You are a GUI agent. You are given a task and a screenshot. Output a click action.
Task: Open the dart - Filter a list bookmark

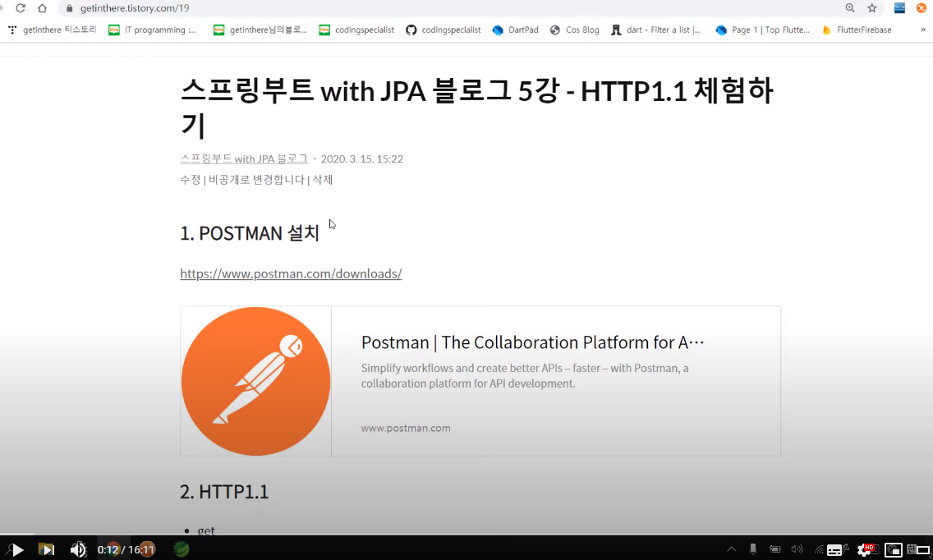coord(655,30)
